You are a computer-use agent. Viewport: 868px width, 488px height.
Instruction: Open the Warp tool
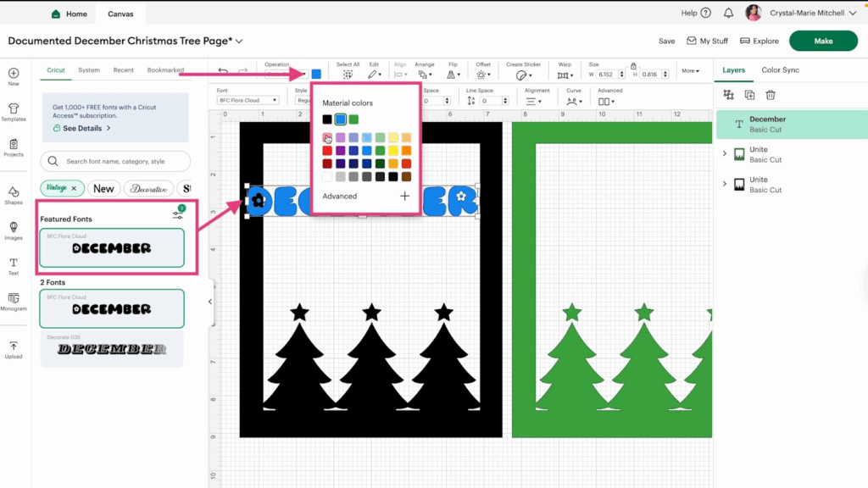point(565,75)
